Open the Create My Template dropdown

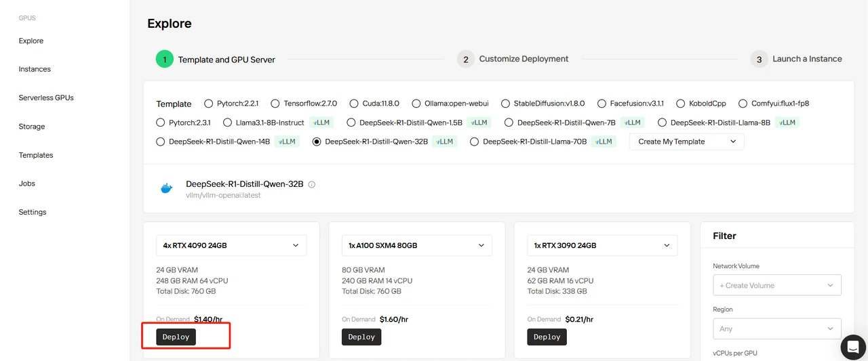(687, 142)
